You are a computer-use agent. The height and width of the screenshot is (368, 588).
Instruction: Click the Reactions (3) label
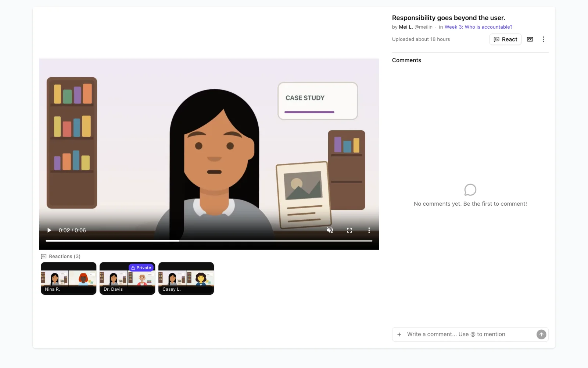61,256
